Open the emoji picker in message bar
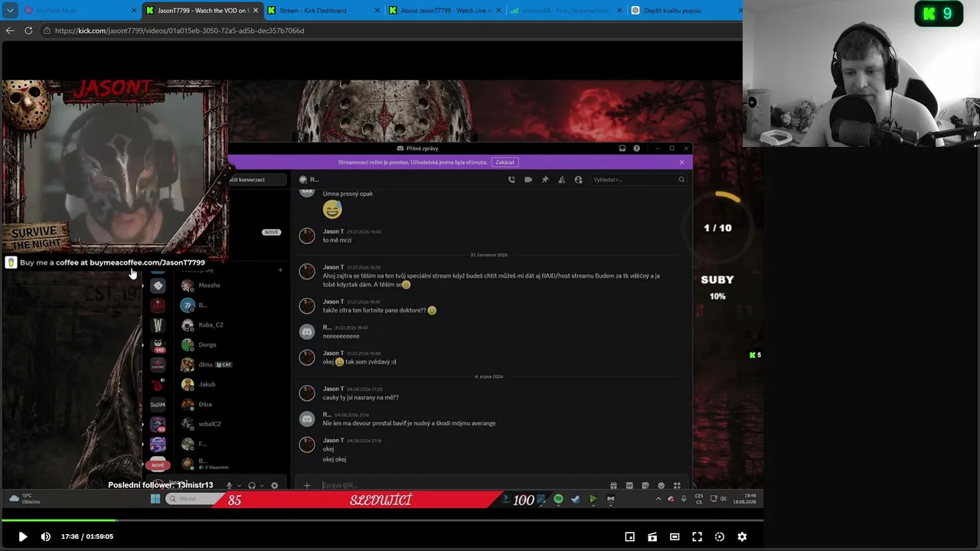The image size is (980, 551). tap(661, 485)
